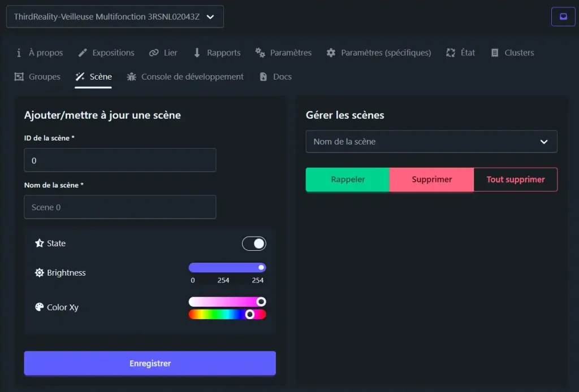Screen dimensions: 579x392
Task: Open the À propos tab
Action: pyautogui.click(x=39, y=53)
